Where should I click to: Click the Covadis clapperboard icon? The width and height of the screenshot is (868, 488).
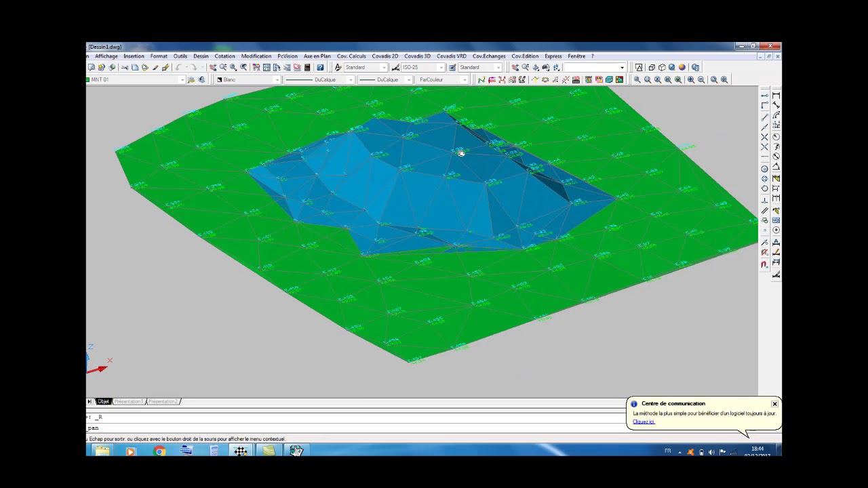[x=576, y=79]
